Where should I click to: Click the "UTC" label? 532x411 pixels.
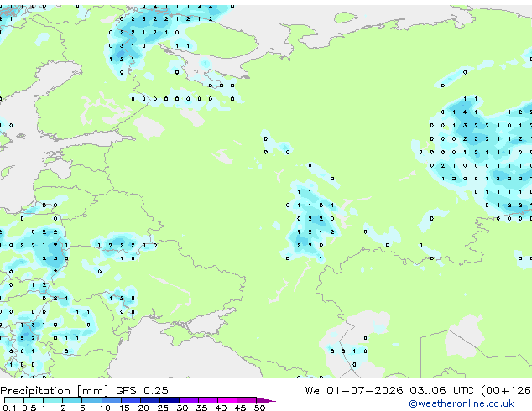[x=463, y=391]
